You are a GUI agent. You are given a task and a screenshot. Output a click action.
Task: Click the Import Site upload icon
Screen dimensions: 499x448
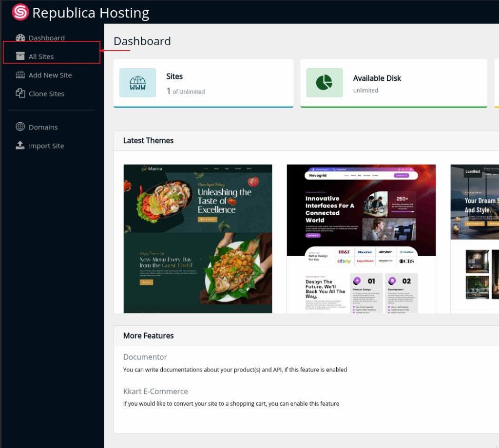tap(20, 146)
